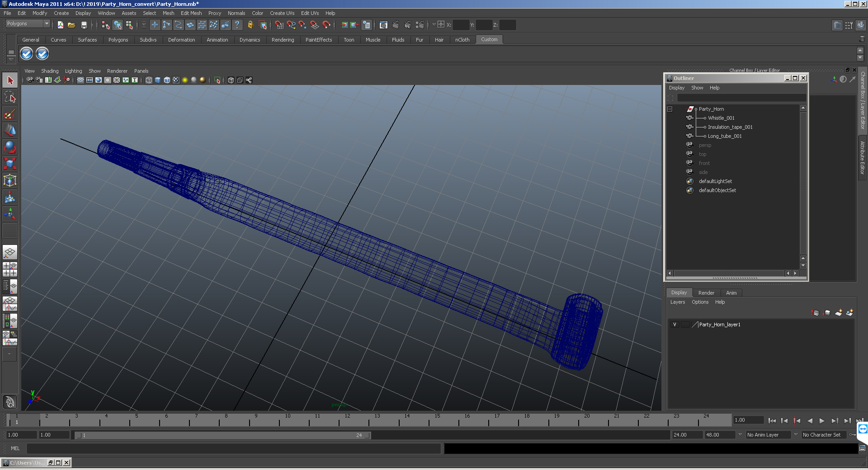The image size is (868, 470).
Task: Choose the Paint Selection tool
Action: click(10, 114)
